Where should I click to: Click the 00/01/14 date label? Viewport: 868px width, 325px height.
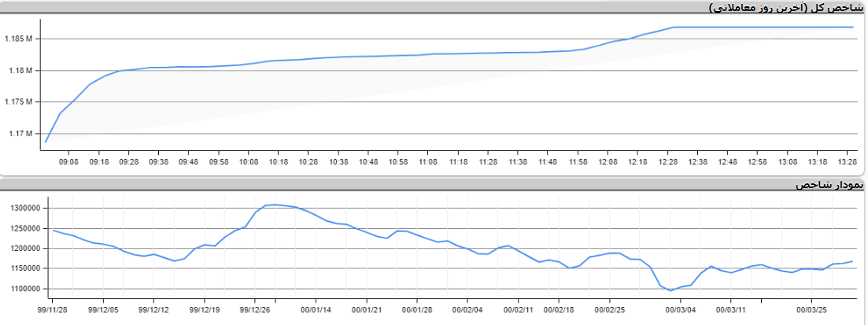pos(316,309)
